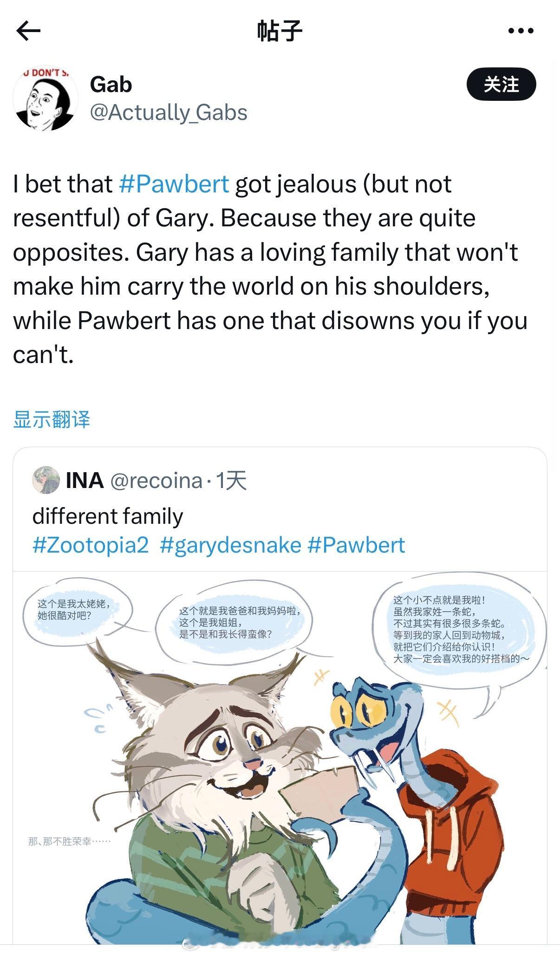
Task: Open Gab's profile avatar
Action: coord(46,98)
